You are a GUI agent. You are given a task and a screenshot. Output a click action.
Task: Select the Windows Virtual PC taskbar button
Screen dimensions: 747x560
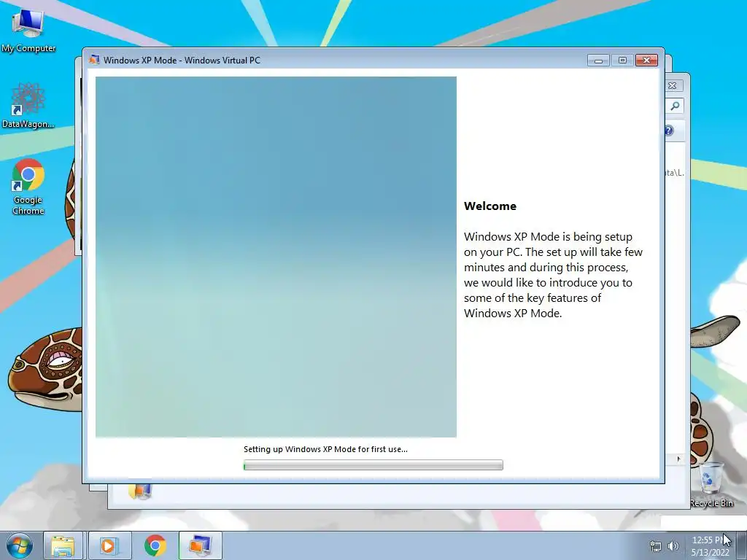click(x=200, y=545)
